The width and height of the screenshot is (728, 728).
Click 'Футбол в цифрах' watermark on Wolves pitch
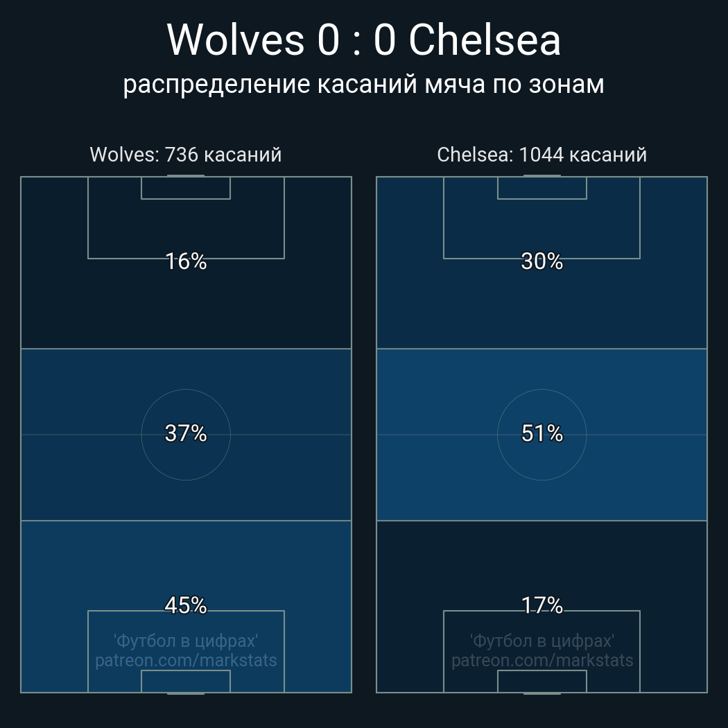tap(186, 641)
